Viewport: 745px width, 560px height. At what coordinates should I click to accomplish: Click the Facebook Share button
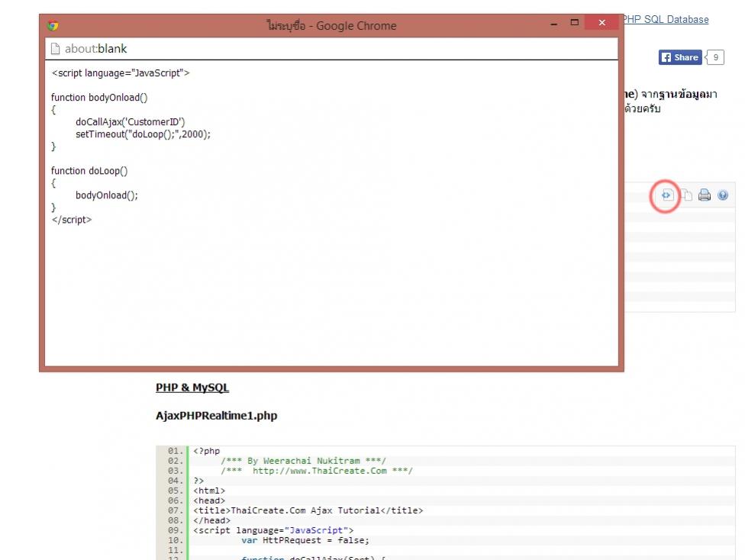tap(680, 57)
